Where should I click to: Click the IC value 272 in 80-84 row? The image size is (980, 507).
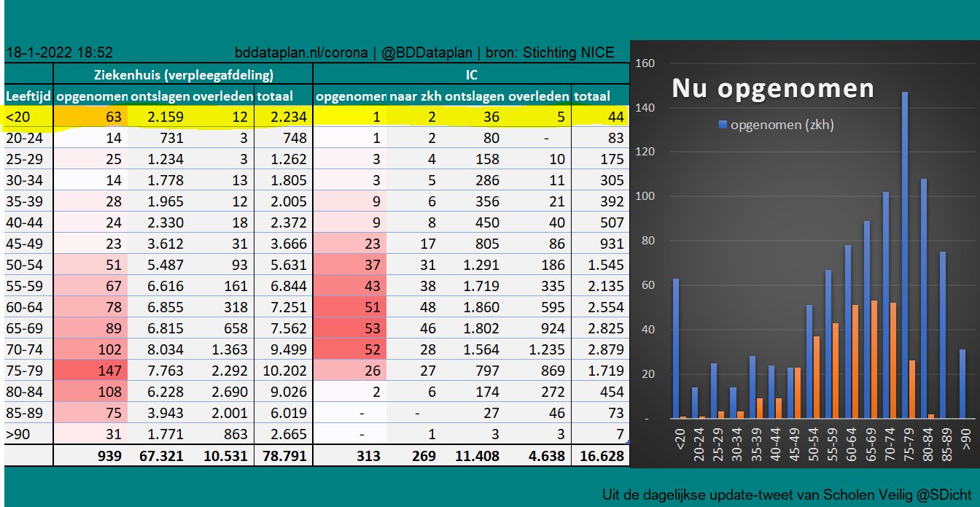point(551,392)
